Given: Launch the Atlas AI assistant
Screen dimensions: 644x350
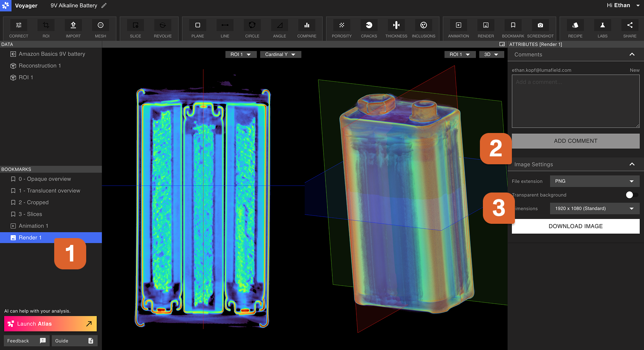Looking at the screenshot, I should pos(50,324).
